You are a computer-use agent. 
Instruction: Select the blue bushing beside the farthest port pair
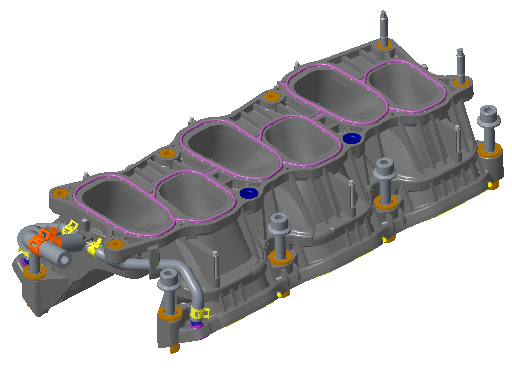point(352,138)
